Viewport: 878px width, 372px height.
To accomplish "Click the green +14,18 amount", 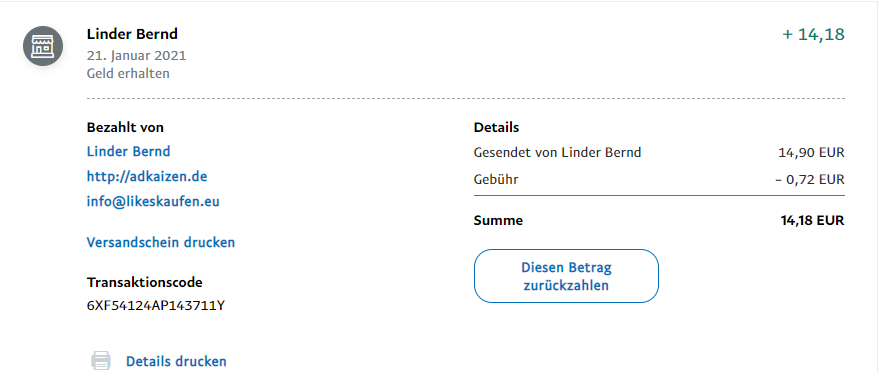I will 814,35.
